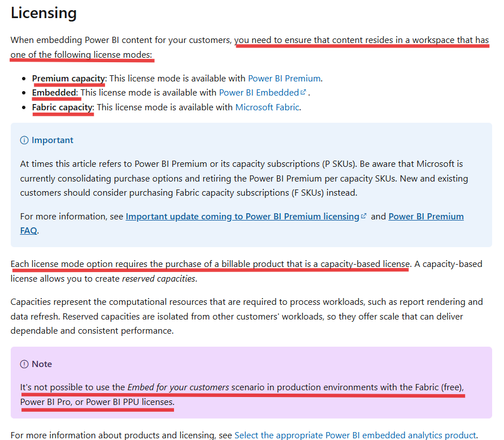The width and height of the screenshot is (504, 440).
Task: Click the bold Embedded bullet label
Action: pyautogui.click(x=54, y=92)
